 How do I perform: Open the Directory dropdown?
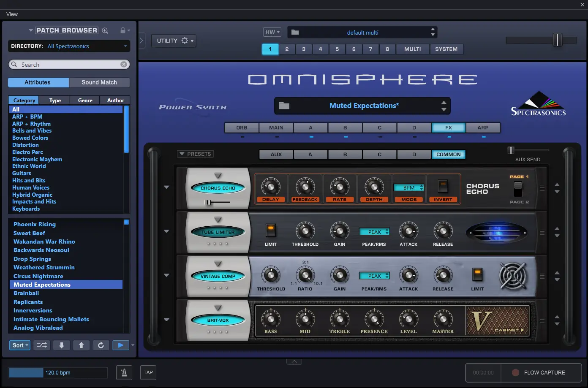point(68,46)
